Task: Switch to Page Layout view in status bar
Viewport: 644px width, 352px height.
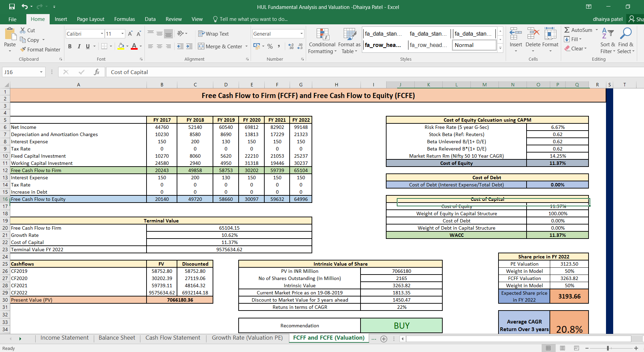Action: pyautogui.click(x=563, y=348)
